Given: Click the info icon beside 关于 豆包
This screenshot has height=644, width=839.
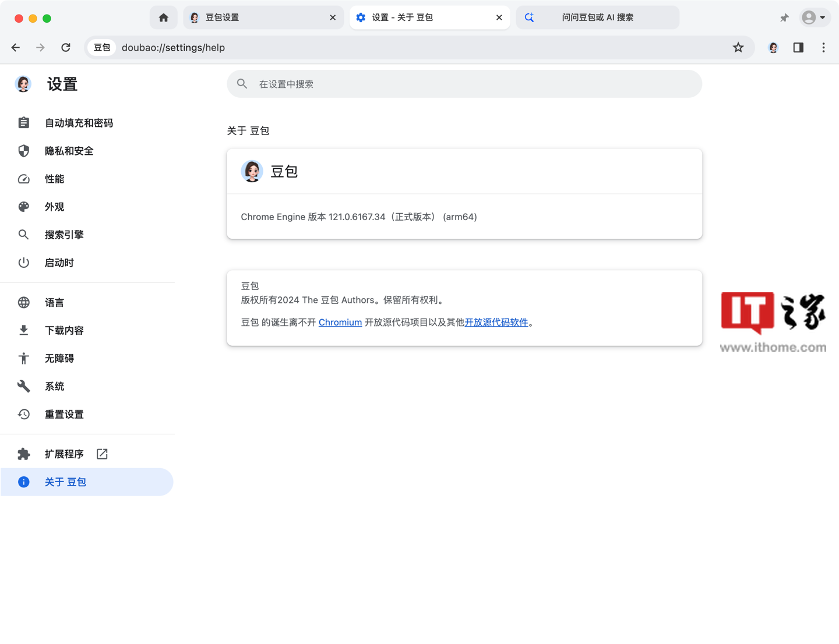Looking at the screenshot, I should click(23, 482).
